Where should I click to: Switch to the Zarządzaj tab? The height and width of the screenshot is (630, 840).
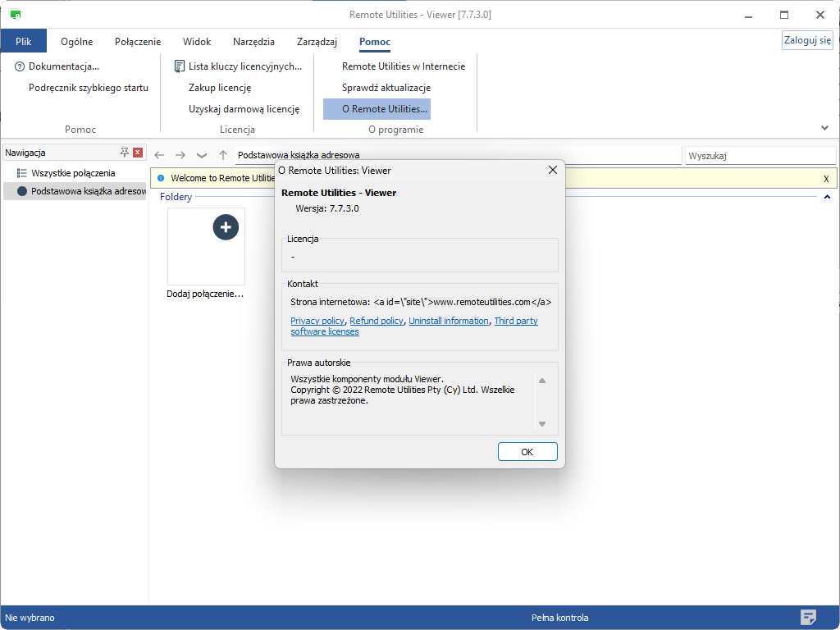coord(317,41)
